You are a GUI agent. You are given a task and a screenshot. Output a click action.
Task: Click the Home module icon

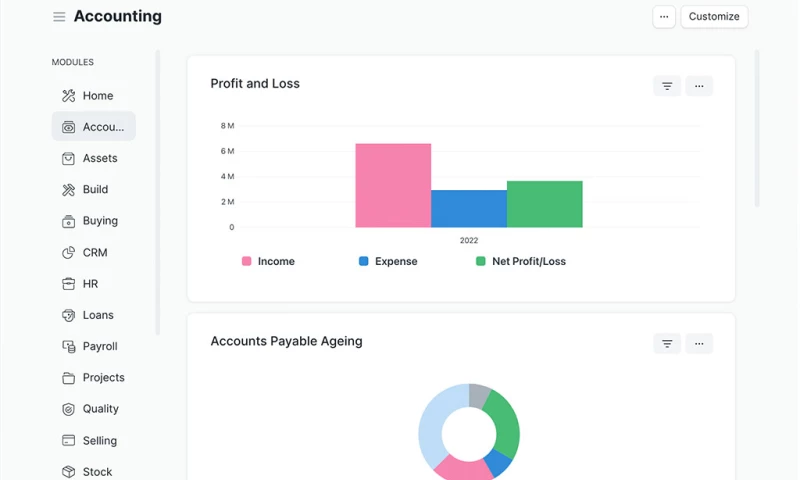click(x=68, y=96)
